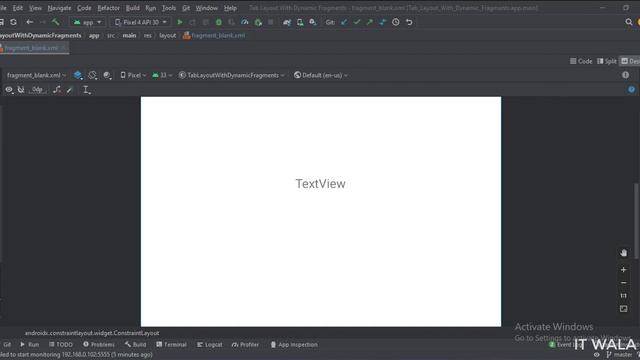
Task: Zoom out with the minus icon
Action: point(623,283)
